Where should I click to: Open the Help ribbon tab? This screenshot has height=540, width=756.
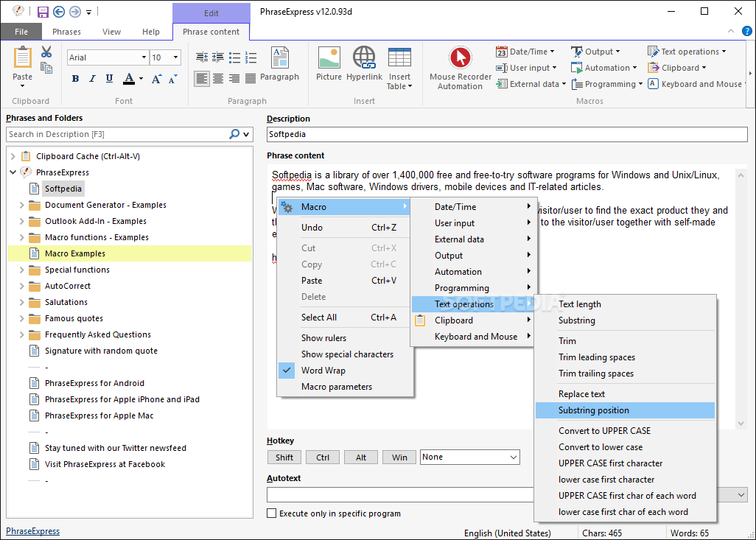point(151,32)
